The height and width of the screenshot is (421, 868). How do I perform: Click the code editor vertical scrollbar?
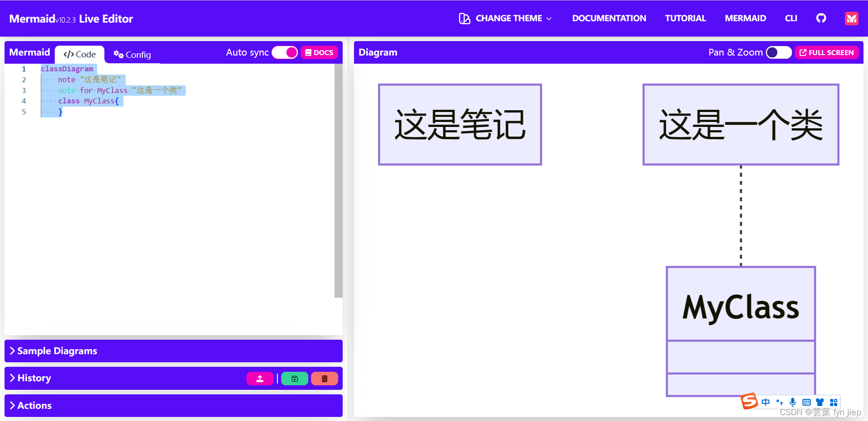click(339, 181)
